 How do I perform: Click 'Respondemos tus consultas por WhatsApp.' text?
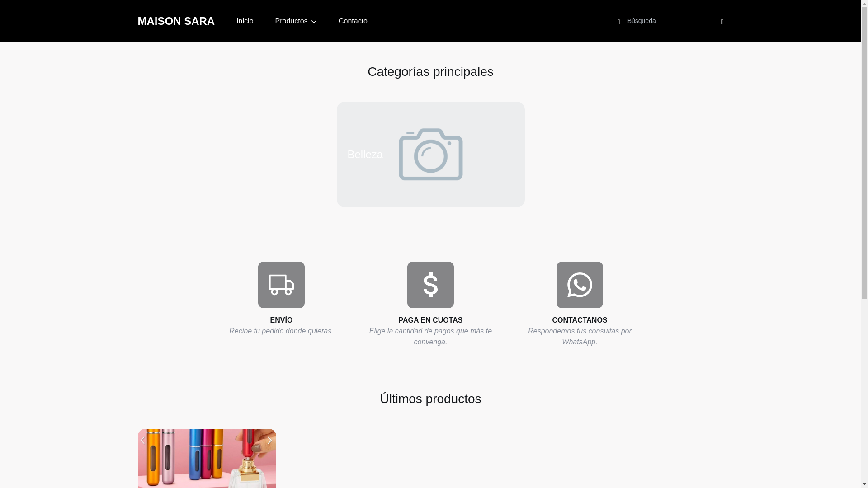click(580, 336)
